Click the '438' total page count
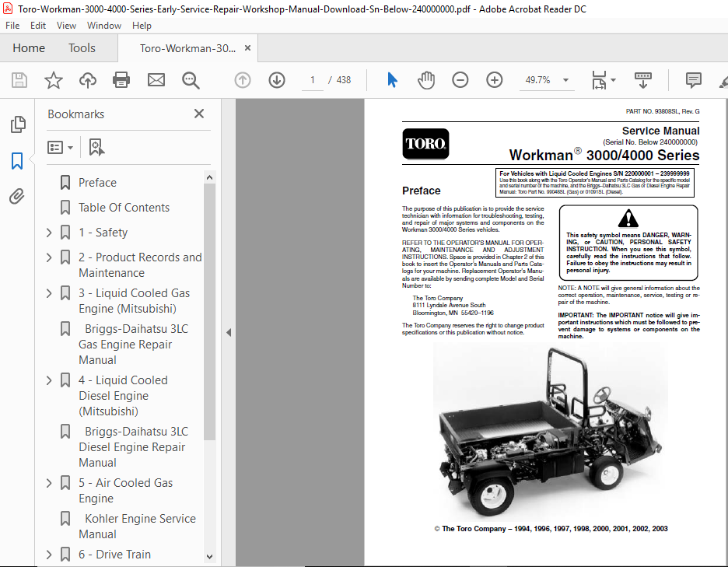728x567 pixels. coord(344,80)
